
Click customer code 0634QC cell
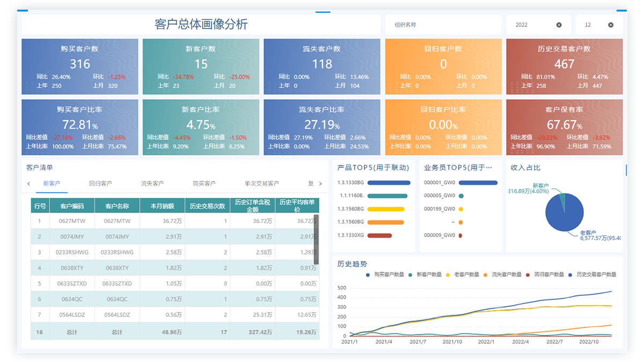pos(72,299)
